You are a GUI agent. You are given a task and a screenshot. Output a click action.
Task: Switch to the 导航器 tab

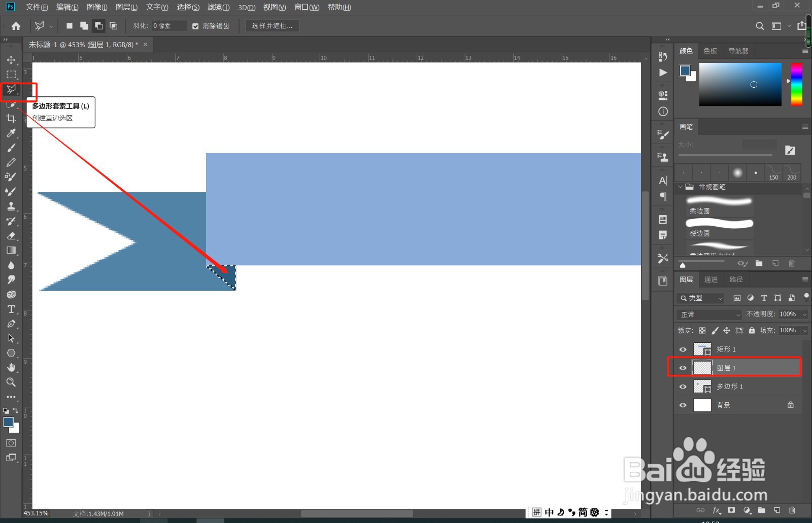tap(738, 51)
